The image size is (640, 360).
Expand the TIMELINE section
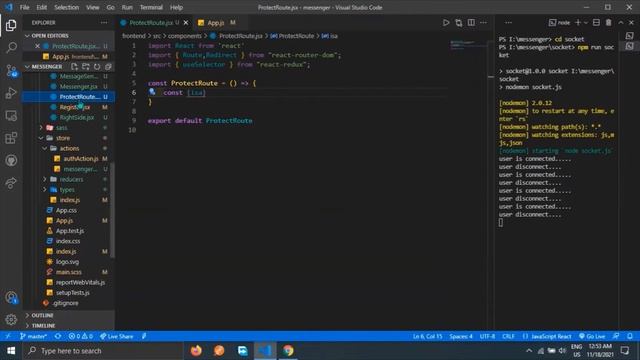click(x=43, y=326)
